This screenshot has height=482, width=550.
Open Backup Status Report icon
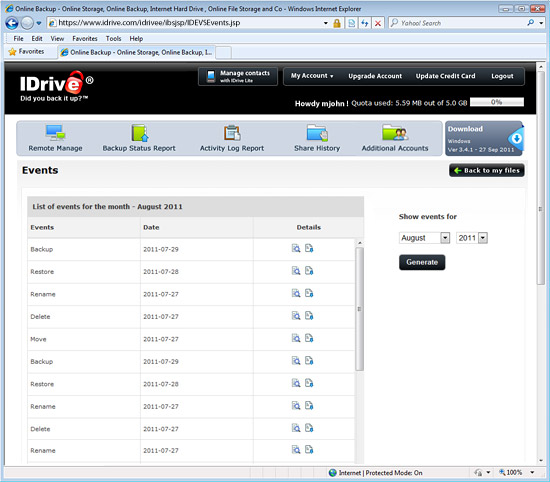(x=139, y=138)
